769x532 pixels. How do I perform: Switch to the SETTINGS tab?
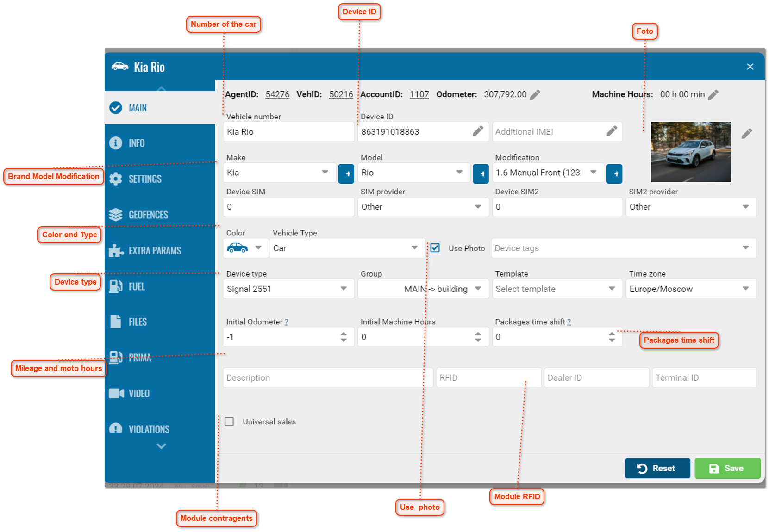160,179
